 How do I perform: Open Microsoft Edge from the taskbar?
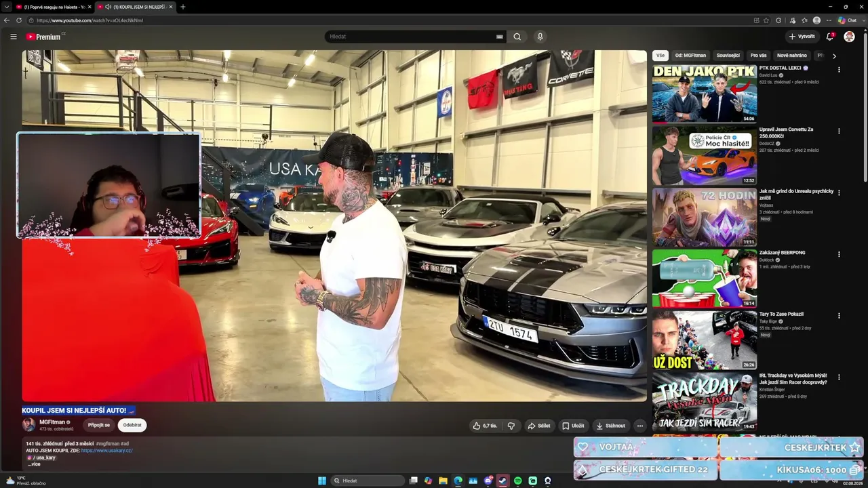tap(458, 481)
